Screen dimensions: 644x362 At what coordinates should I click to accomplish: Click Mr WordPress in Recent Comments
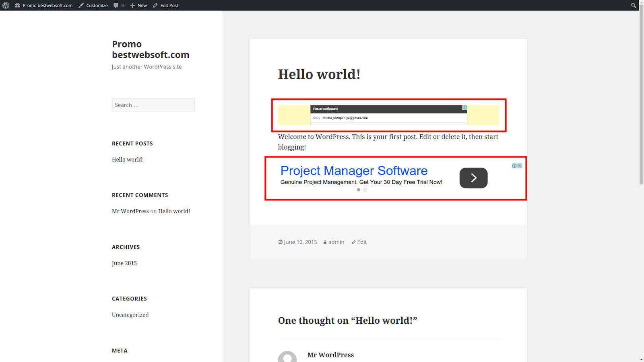tap(130, 211)
